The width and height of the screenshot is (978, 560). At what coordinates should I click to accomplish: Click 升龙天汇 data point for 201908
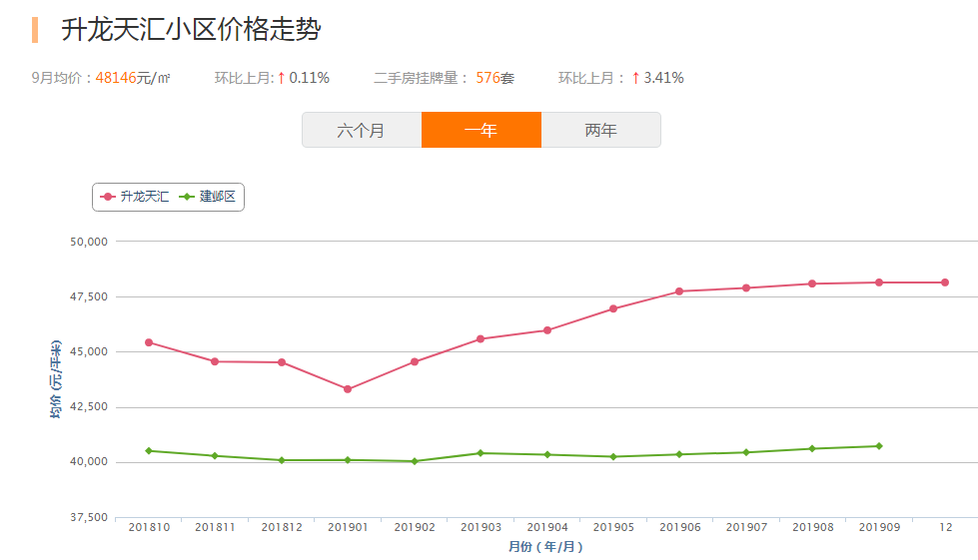pyautogui.click(x=813, y=284)
